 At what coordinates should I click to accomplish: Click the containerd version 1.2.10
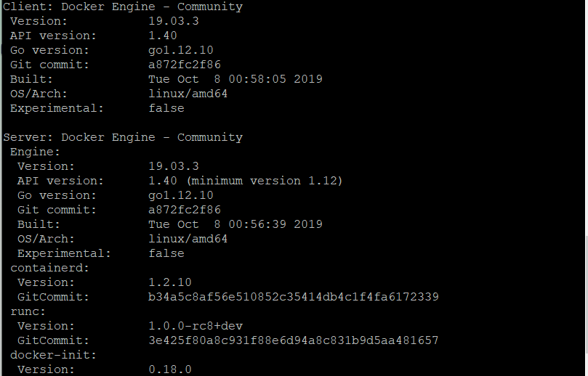click(x=170, y=282)
